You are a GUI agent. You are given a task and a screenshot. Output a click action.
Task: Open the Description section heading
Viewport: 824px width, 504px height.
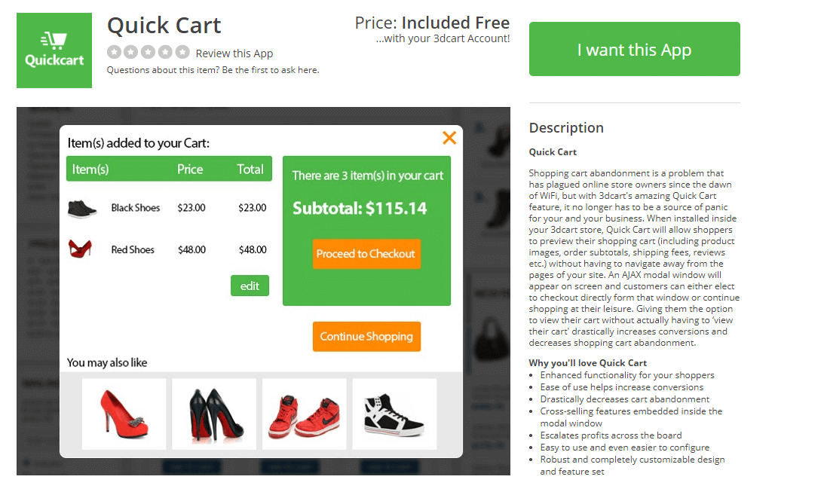coord(566,128)
